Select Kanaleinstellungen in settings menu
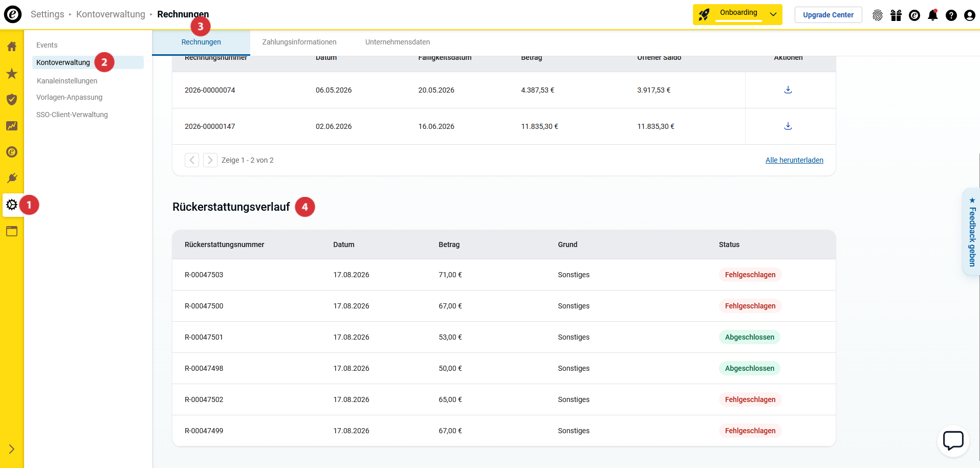This screenshot has width=980, height=468. pos(67,81)
